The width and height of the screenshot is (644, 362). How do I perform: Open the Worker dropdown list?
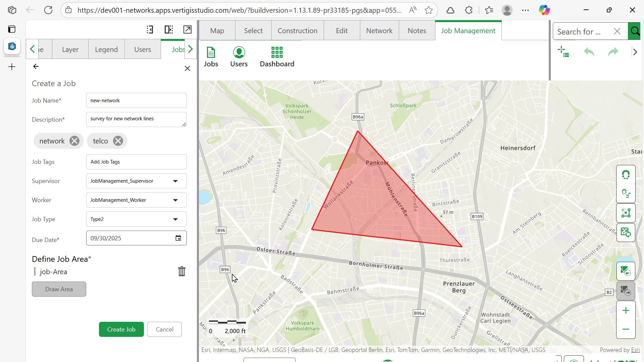coord(175,200)
